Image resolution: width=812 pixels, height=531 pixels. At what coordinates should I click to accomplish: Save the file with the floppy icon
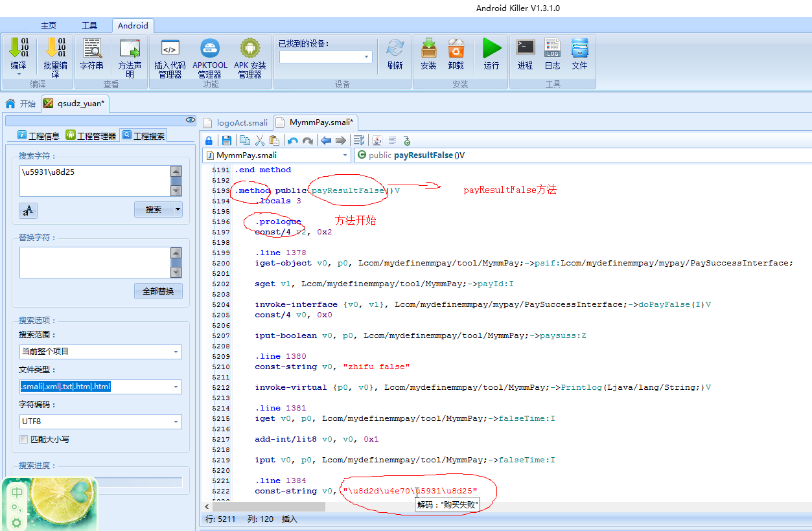(x=227, y=141)
